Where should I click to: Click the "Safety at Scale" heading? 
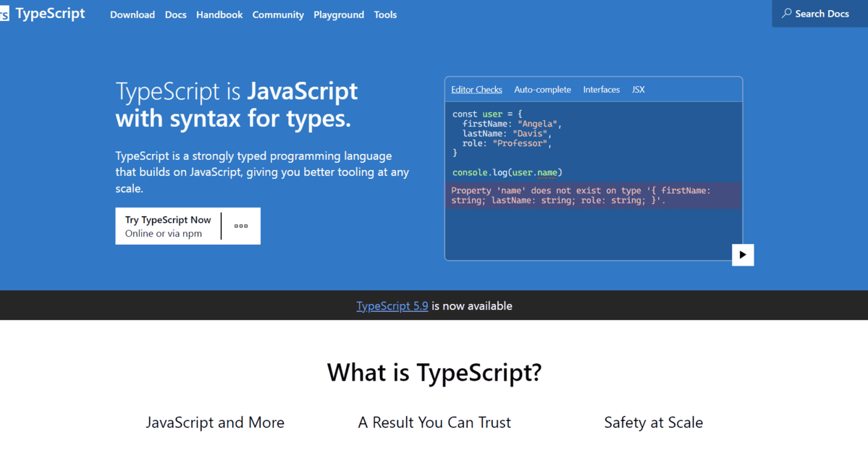pos(653,423)
